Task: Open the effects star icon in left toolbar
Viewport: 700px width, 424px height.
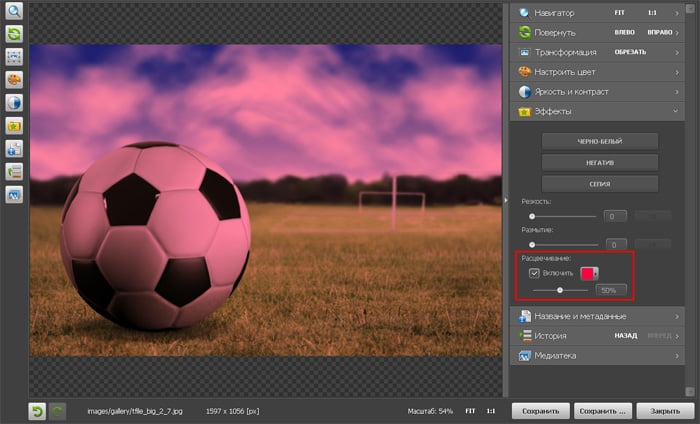Action: coord(15,126)
